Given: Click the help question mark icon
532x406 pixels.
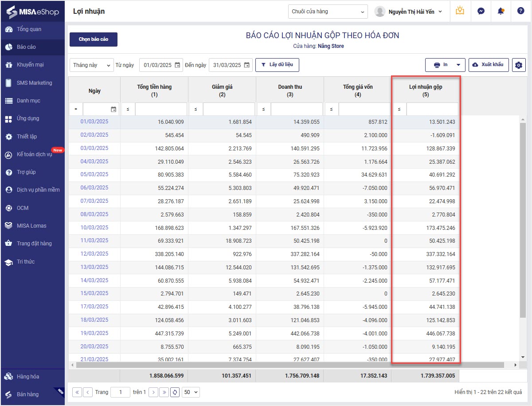Looking at the screenshot, I should click(520, 11).
